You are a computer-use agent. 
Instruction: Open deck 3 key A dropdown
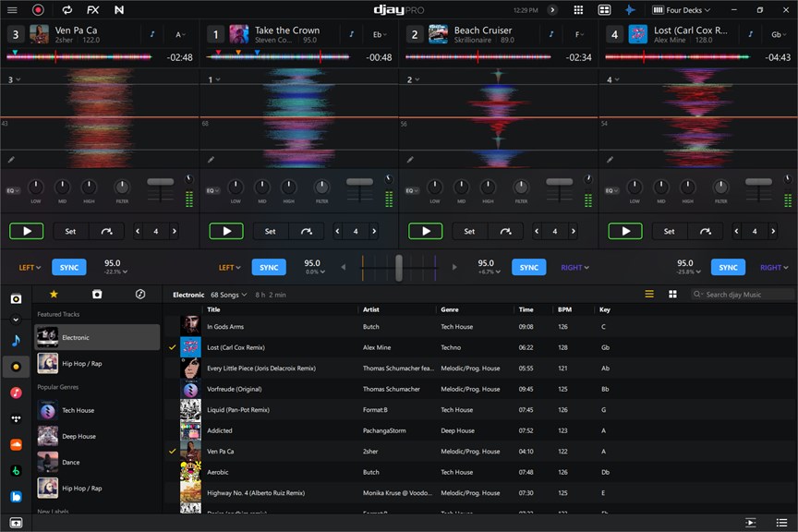click(x=180, y=34)
